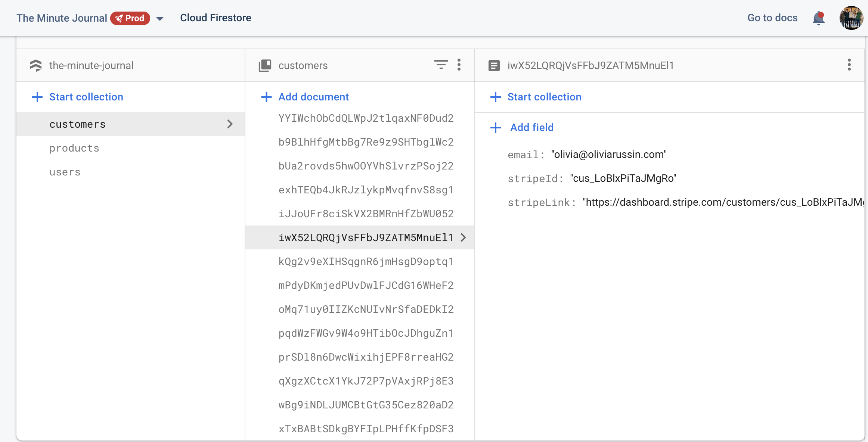
Task: Open document YYIWchObCdQLWpJ2tlqaxNF0Dud2
Action: [x=366, y=118]
